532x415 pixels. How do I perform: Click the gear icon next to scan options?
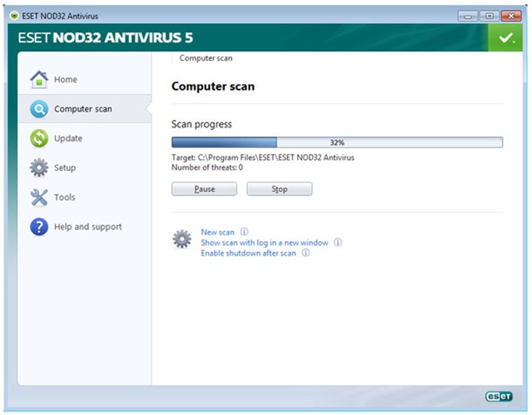point(182,239)
